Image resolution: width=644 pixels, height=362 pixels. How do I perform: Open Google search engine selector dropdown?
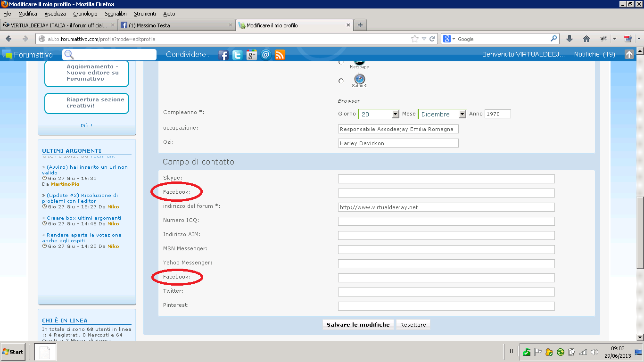(450, 39)
